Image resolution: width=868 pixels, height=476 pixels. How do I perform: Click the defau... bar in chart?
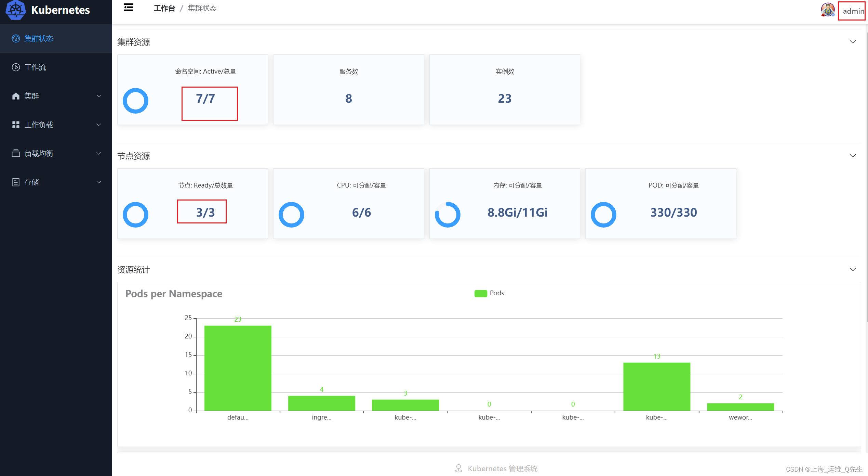(x=238, y=368)
